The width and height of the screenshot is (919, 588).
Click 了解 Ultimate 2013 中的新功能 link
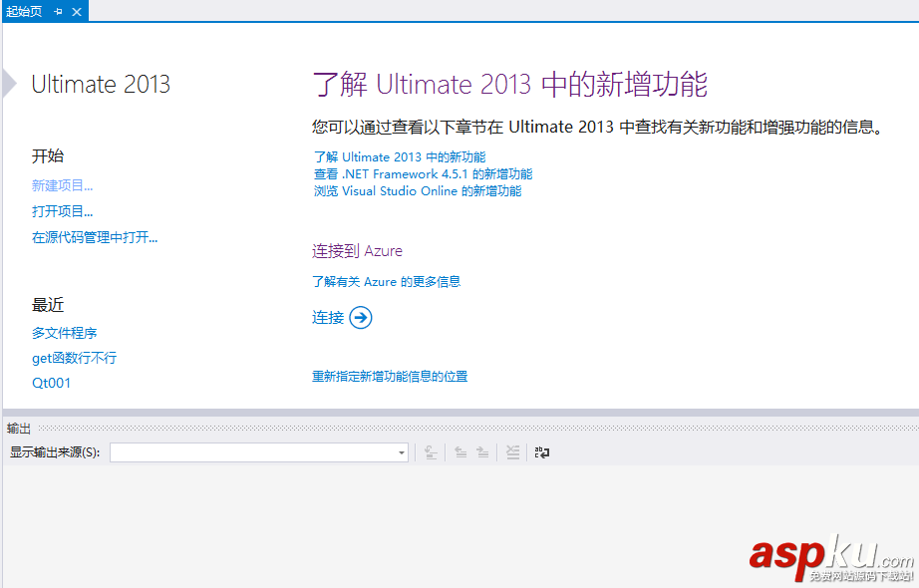tap(400, 157)
